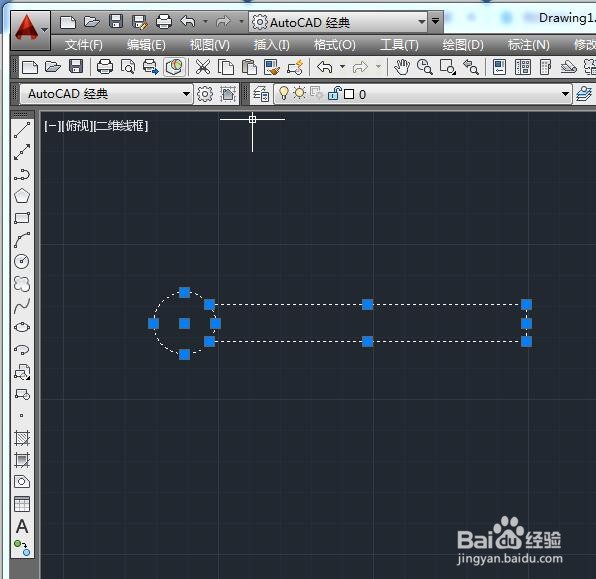Click Cut scissors in Standard toolbar
Viewport: 596px width, 579px height.
(203, 67)
